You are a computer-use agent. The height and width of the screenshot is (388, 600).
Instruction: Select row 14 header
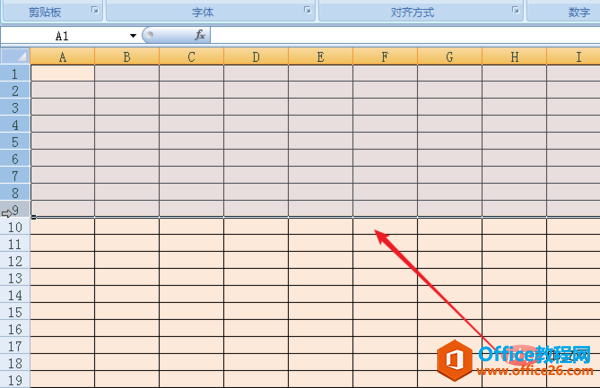coord(15,295)
